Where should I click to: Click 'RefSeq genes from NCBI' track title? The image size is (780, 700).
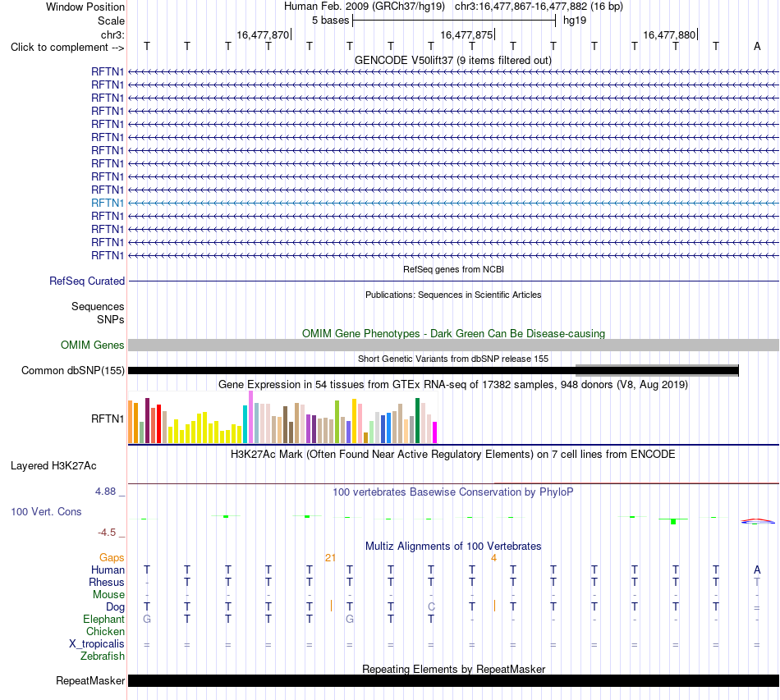(453, 269)
